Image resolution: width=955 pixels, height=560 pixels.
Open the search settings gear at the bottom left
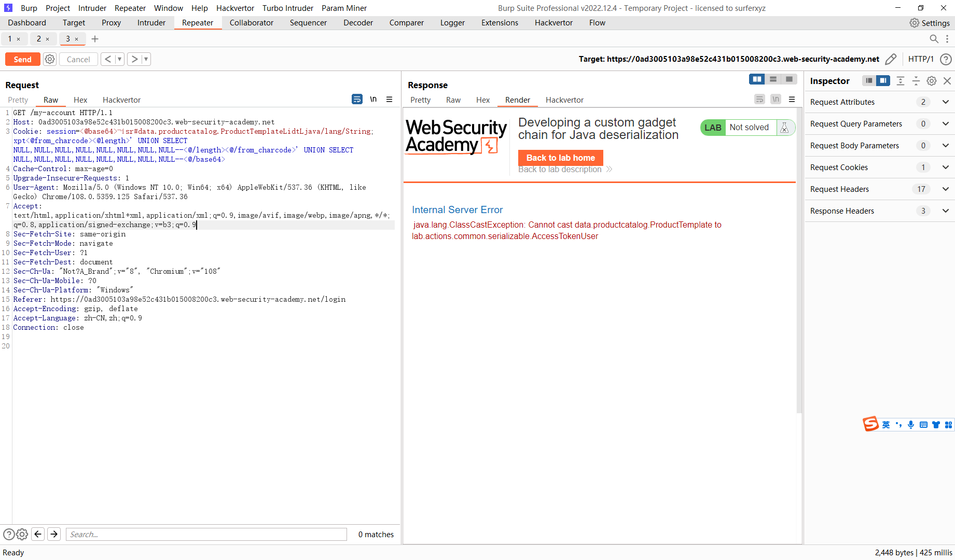(22, 534)
